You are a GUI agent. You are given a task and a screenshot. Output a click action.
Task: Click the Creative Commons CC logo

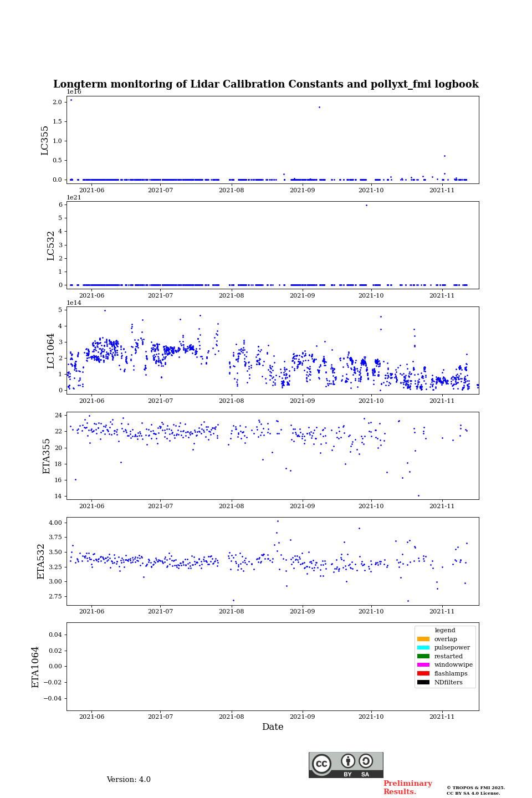point(321,764)
